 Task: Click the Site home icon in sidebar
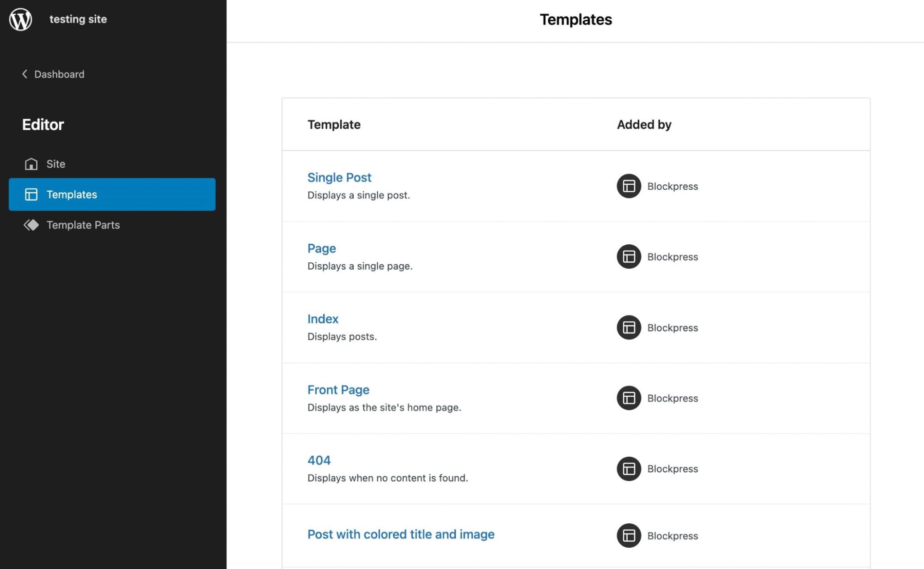pos(31,164)
